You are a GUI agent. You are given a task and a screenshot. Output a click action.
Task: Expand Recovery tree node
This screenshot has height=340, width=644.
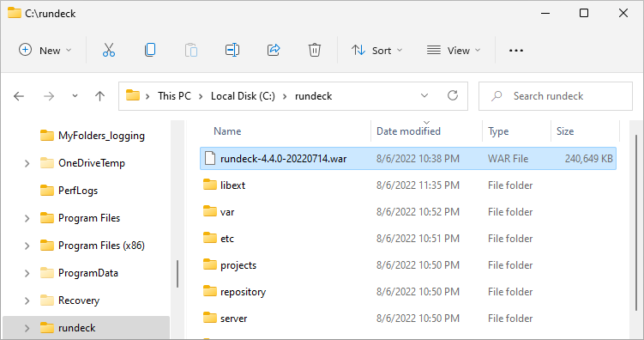(27, 301)
